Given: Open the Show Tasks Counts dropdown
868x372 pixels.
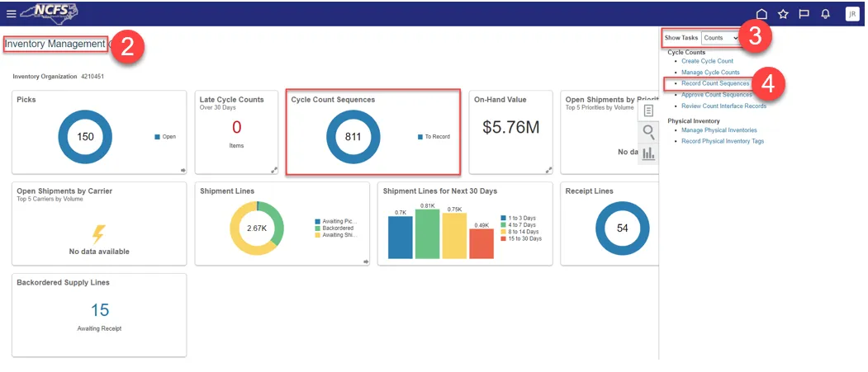Looking at the screenshot, I should [x=720, y=38].
